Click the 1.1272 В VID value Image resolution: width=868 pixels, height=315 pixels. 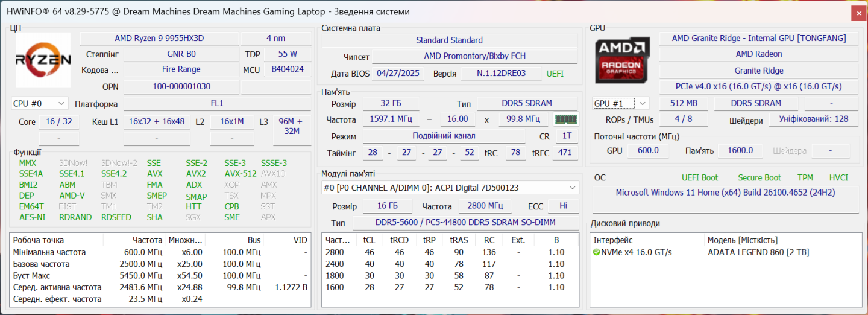pos(291,287)
